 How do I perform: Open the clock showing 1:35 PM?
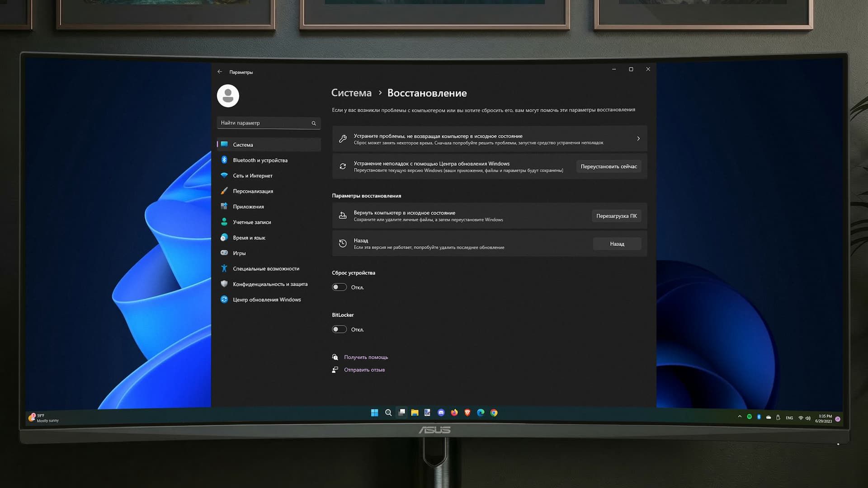(x=823, y=419)
